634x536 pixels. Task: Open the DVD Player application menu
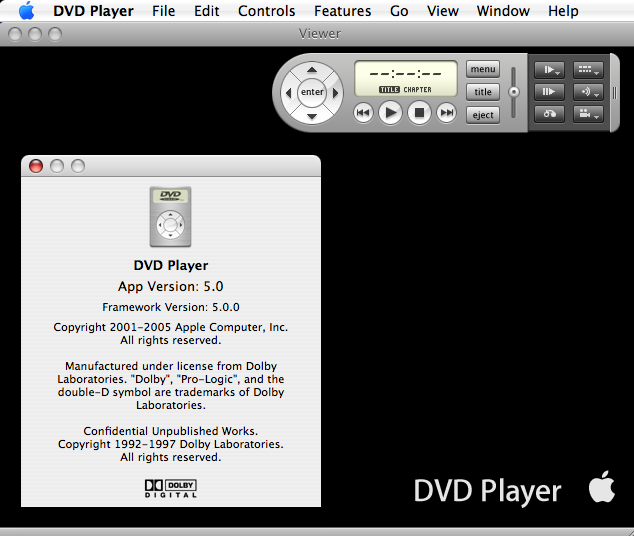pos(93,11)
